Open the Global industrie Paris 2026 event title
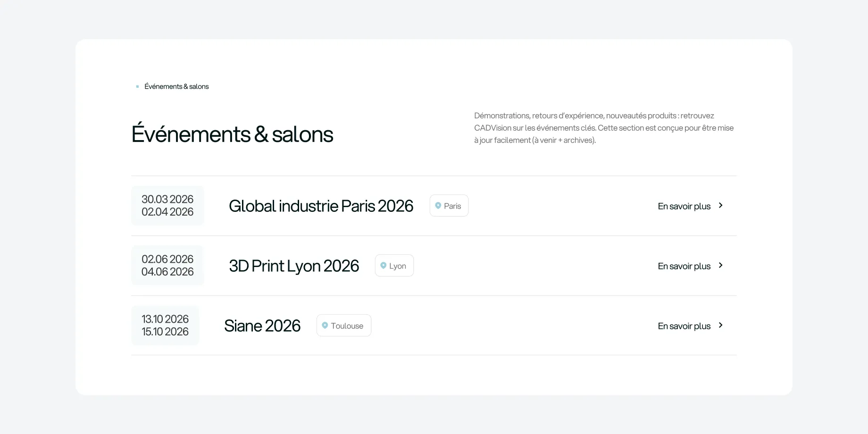Viewport: 868px width, 434px height. pos(321,206)
